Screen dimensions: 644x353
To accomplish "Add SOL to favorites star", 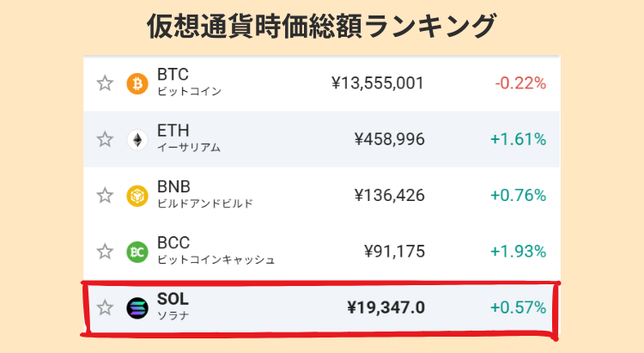I will point(105,307).
